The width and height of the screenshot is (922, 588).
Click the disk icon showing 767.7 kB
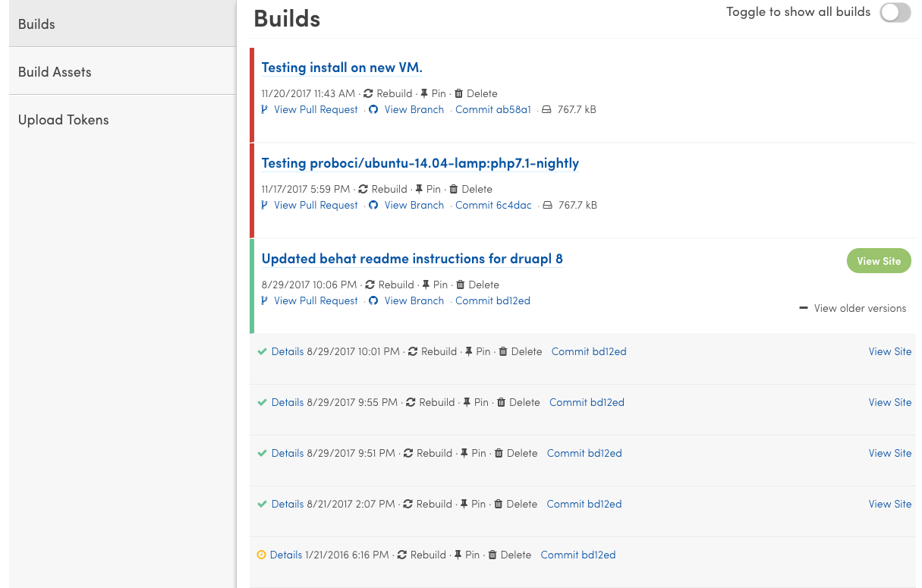pyautogui.click(x=546, y=109)
